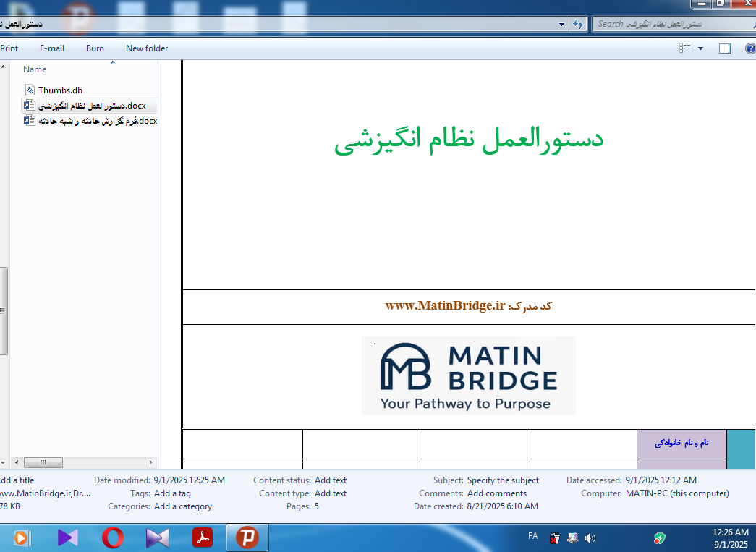Click E-mail in the toolbar
756x552 pixels.
click(x=52, y=48)
